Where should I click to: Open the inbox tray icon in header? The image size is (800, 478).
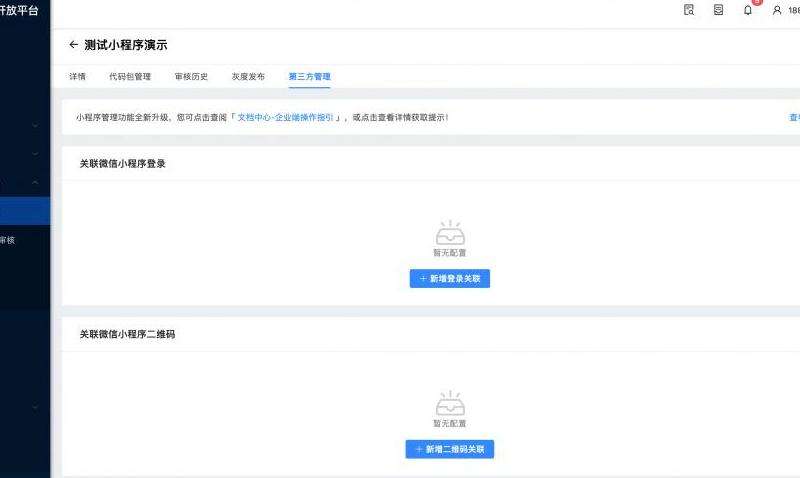718,10
